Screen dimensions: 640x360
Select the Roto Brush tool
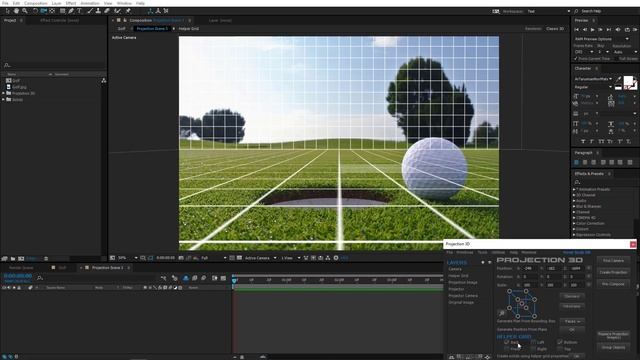click(x=118, y=11)
